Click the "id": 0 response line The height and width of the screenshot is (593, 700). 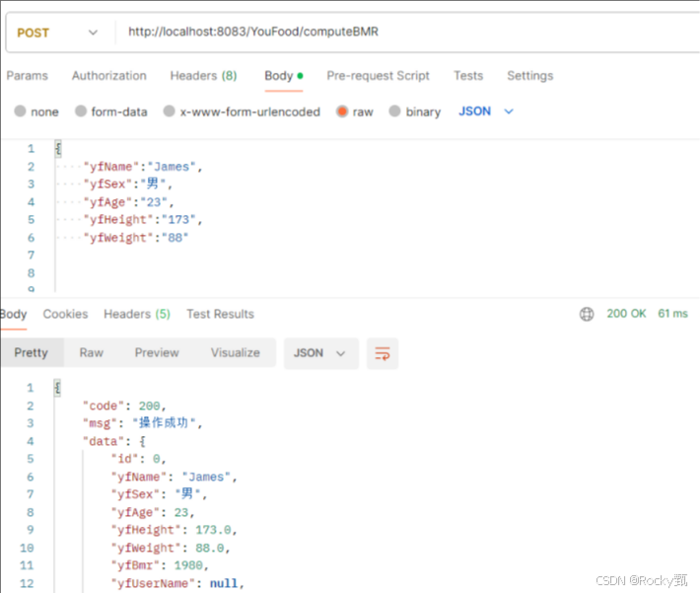point(138,459)
